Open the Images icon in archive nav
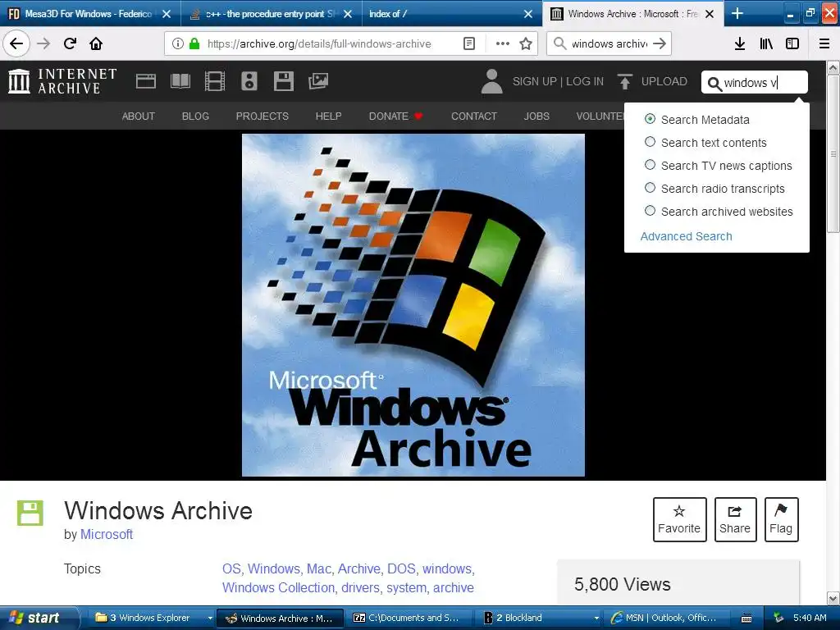The height and width of the screenshot is (630, 840). 318,81
